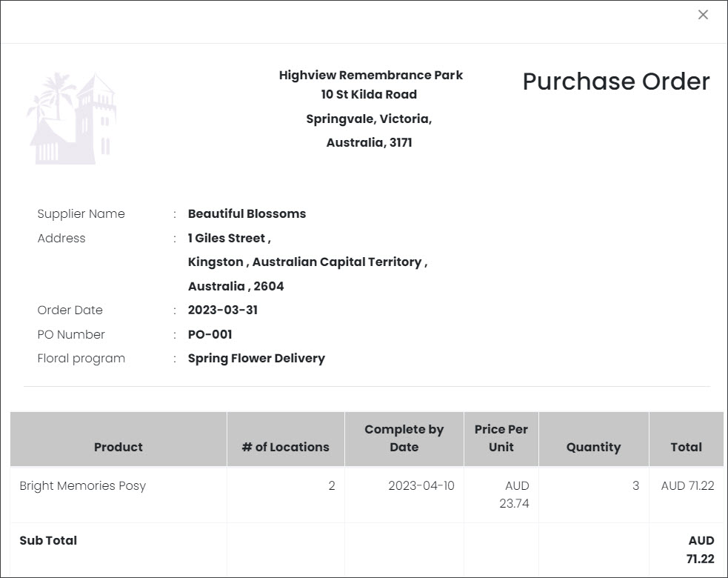Click the Quantity column header
The height and width of the screenshot is (578, 728).
(x=593, y=439)
